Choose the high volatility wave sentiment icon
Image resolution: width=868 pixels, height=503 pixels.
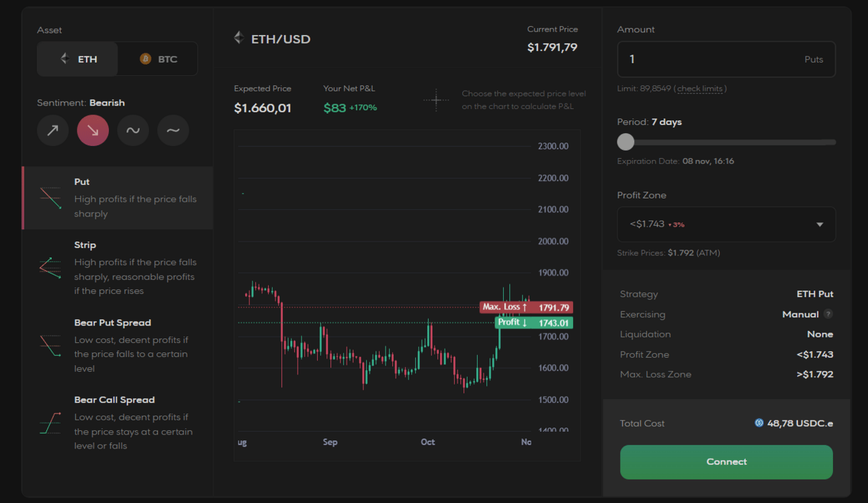(x=133, y=130)
